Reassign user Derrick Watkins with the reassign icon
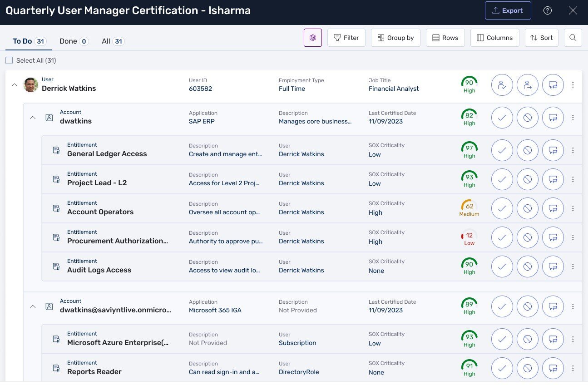 point(528,84)
